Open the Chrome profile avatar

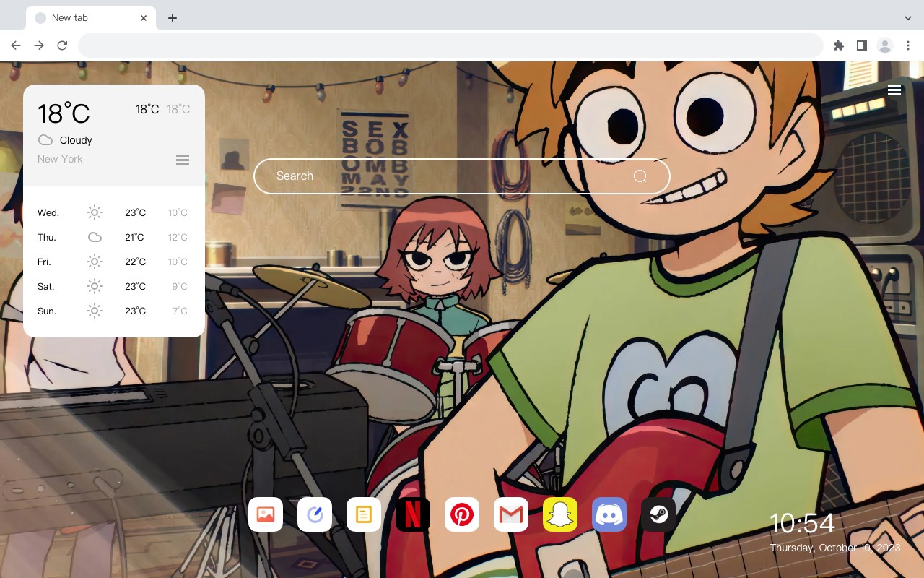click(885, 46)
